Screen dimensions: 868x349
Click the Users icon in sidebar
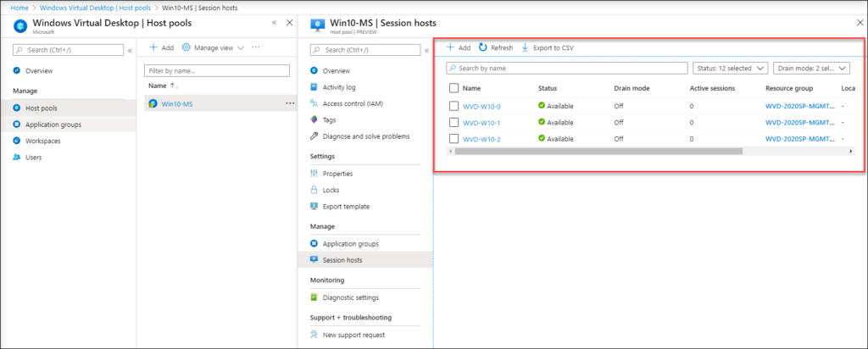(x=17, y=158)
